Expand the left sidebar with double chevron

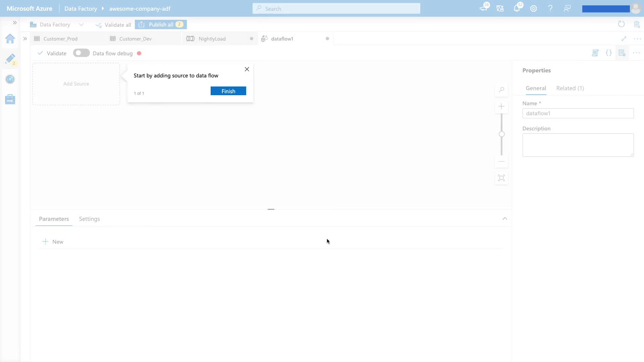15,23
